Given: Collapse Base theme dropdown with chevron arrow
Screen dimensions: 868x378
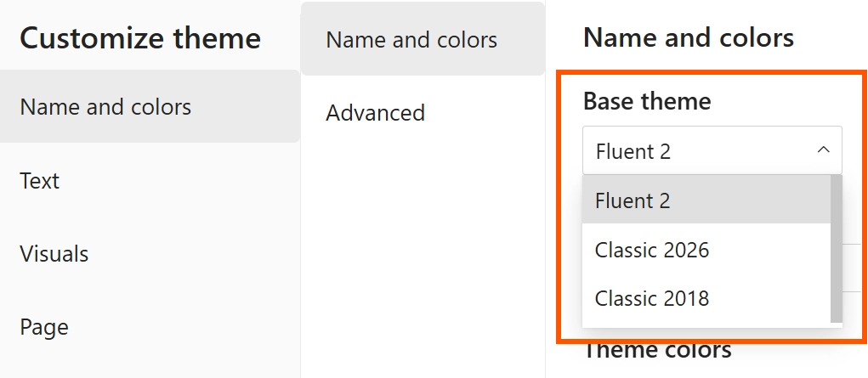Looking at the screenshot, I should 822,150.
